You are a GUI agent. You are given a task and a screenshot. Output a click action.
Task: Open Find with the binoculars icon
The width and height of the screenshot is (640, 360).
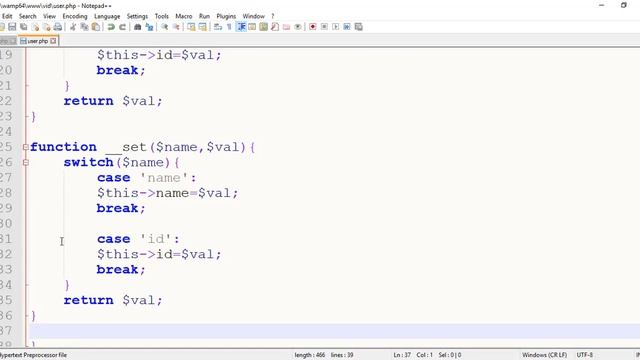coord(138,27)
